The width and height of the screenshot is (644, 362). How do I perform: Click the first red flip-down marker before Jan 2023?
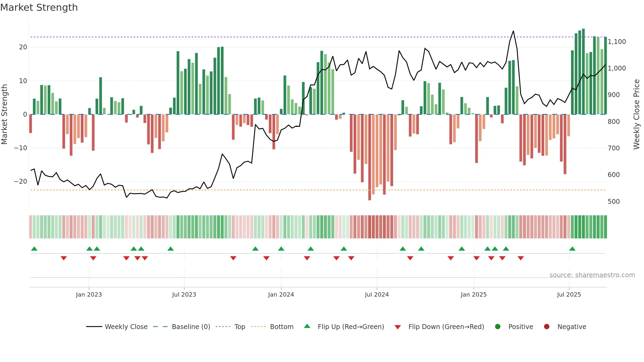64,258
